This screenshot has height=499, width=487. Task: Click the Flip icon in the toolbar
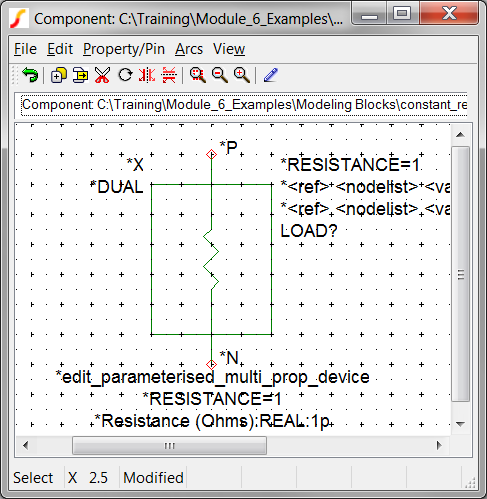tap(169, 75)
